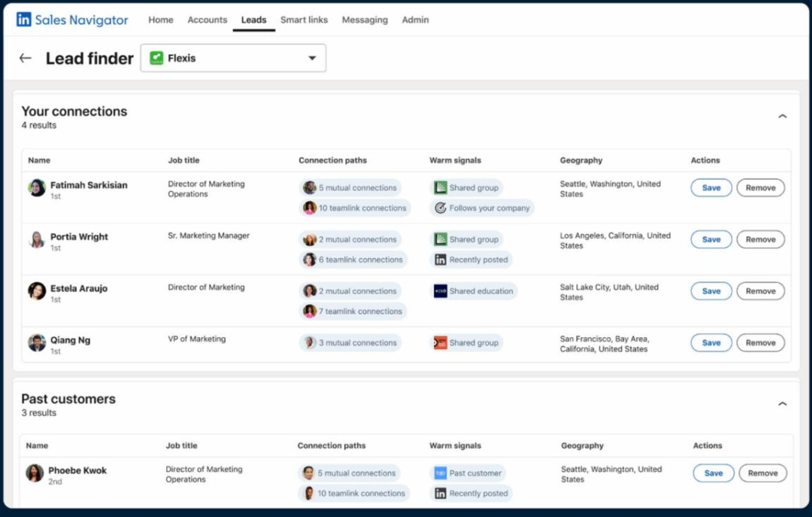This screenshot has height=517, width=812.
Task: Open the Admin tab
Action: pos(415,20)
